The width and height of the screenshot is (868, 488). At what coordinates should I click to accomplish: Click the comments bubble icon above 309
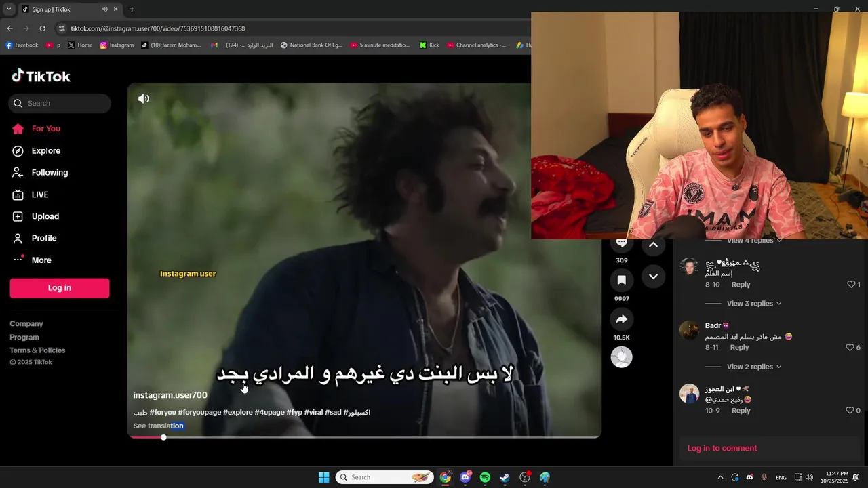621,243
